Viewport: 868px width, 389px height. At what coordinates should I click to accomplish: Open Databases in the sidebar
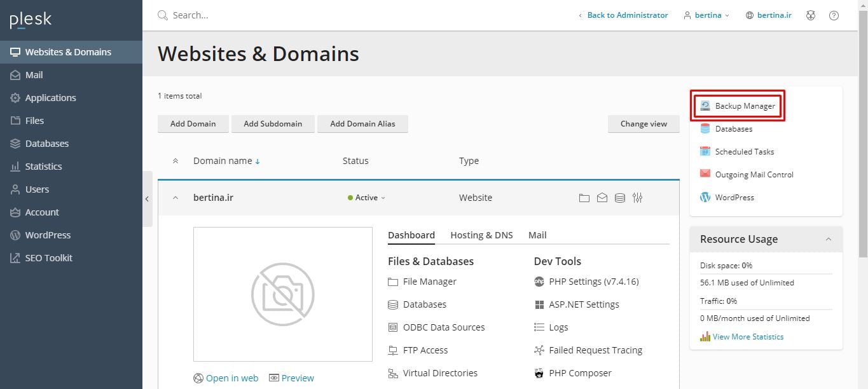coord(71,144)
